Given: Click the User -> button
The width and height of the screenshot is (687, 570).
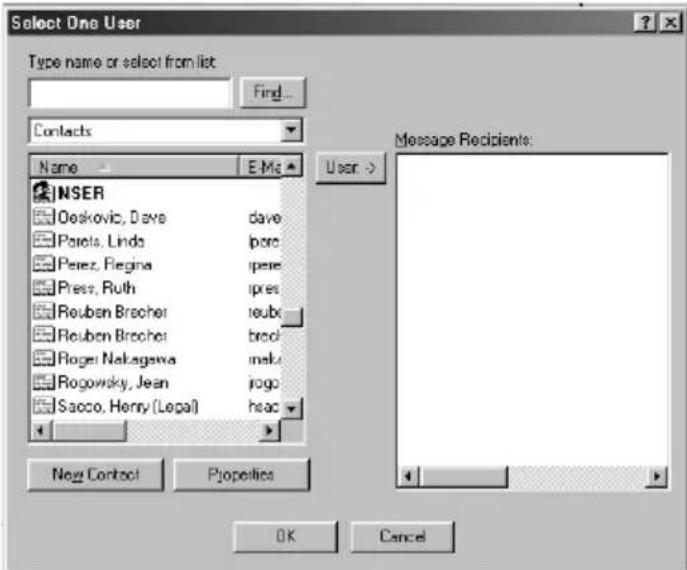Looking at the screenshot, I should click(351, 168).
